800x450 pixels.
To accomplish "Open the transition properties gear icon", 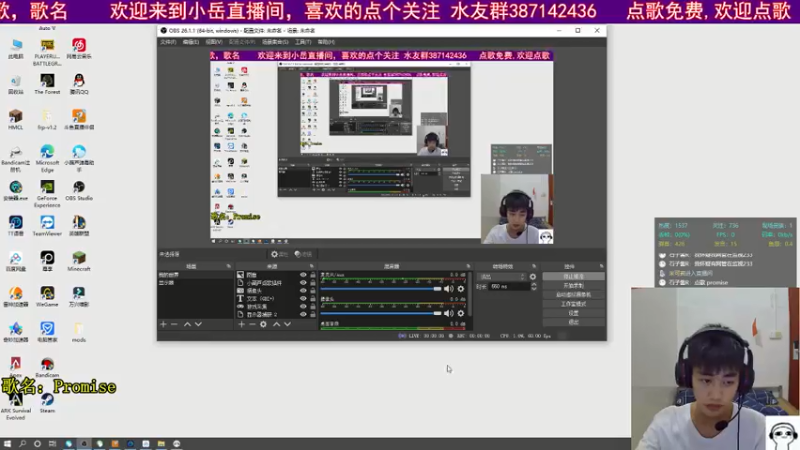I will pyautogui.click(x=533, y=277).
